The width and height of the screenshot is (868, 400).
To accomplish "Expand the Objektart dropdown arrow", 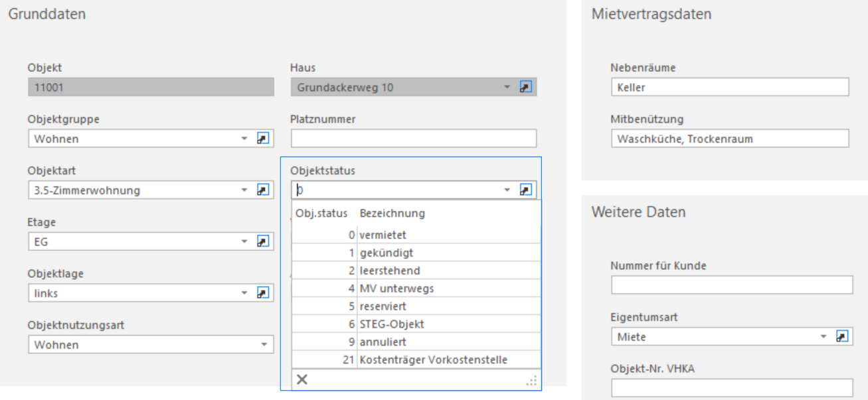I will coord(244,190).
